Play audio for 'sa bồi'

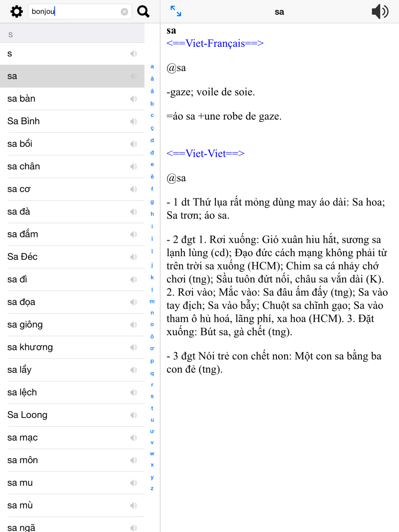pos(134,144)
